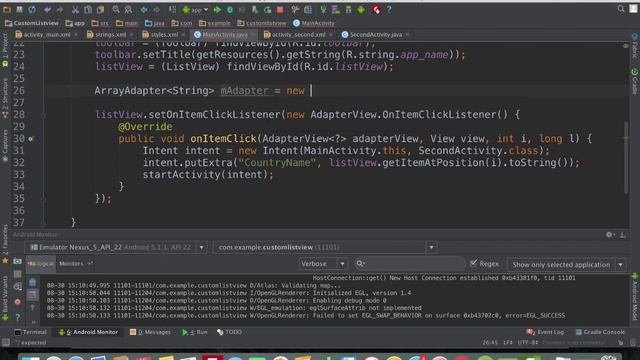Click the CustomListview breadcrumb
Image resolution: width=640 pixels, height=360 pixels.
coord(32,23)
